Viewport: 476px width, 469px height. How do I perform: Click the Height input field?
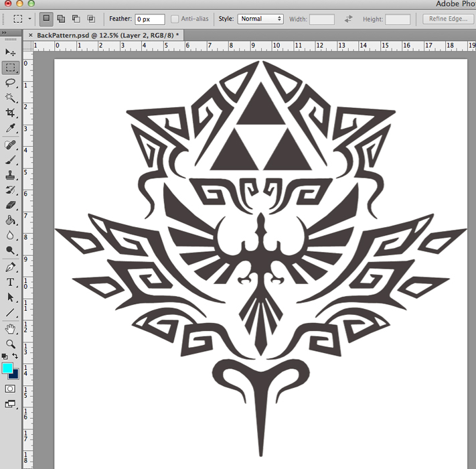point(398,19)
